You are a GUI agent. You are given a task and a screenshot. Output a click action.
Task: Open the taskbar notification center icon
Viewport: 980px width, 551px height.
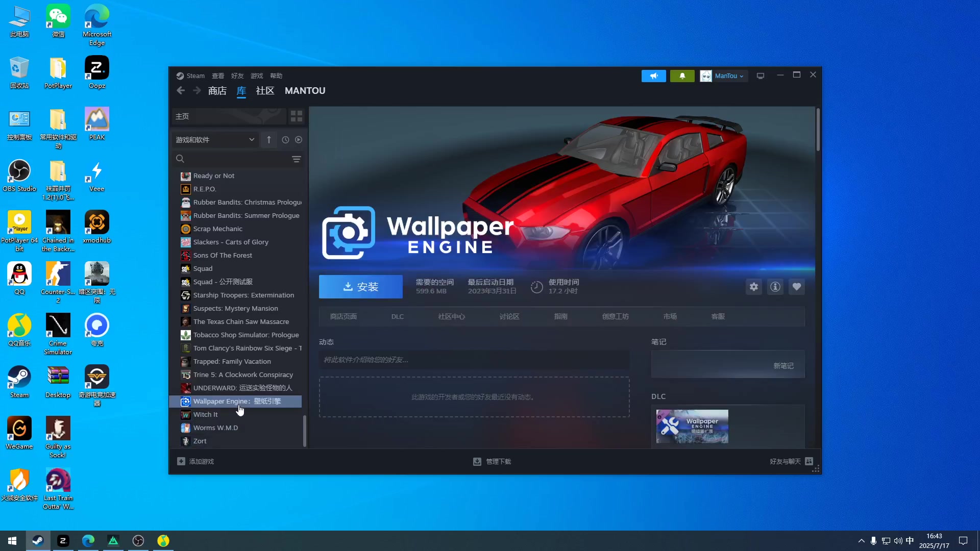(x=963, y=541)
